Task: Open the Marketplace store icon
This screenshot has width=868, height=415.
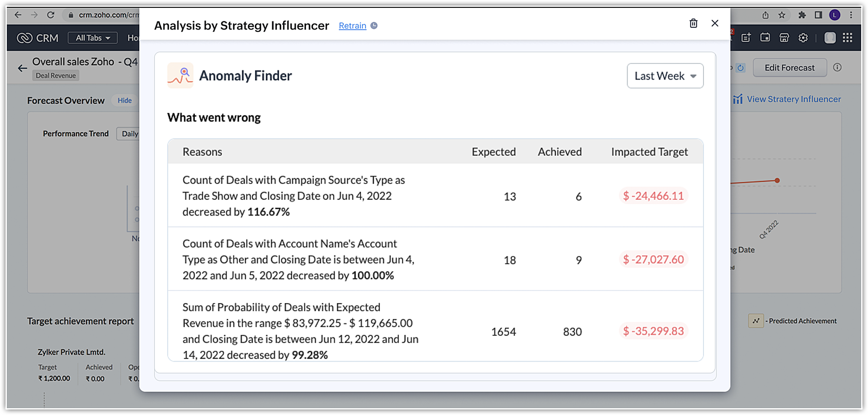Action: (784, 38)
